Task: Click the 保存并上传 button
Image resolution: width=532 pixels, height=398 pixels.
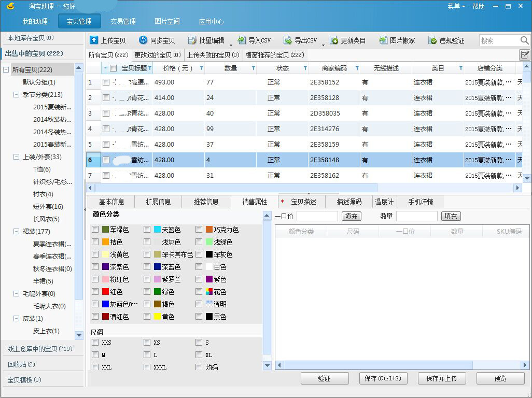Action: (442, 378)
